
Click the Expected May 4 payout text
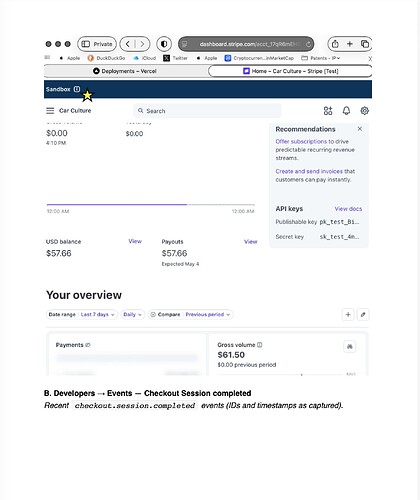[x=180, y=264]
